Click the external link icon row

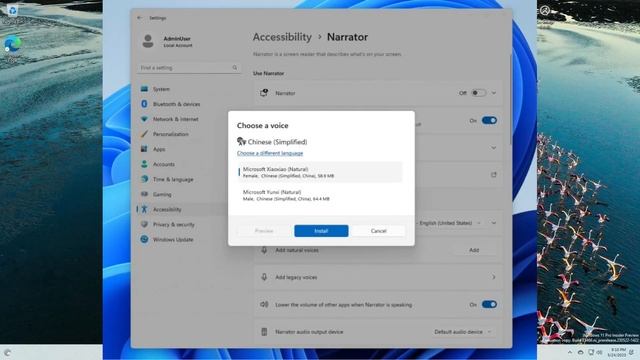tap(494, 175)
